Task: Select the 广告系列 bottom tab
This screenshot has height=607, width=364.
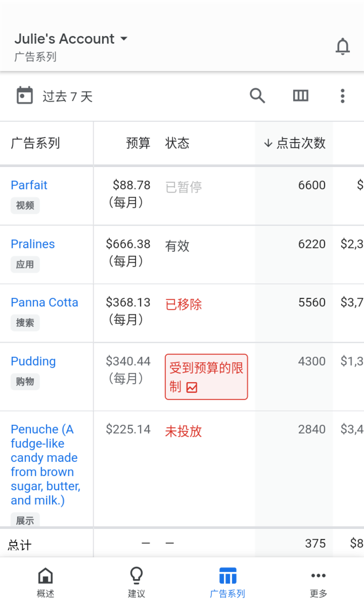Action: tap(227, 582)
